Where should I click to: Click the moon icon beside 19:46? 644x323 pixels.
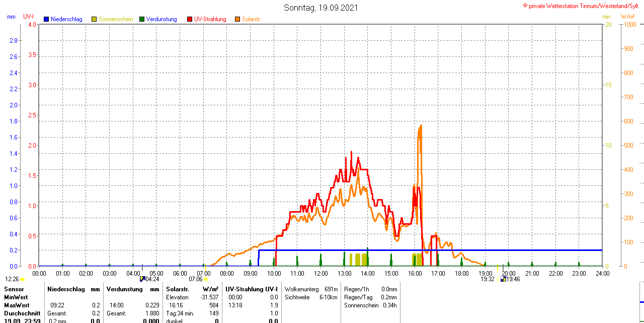point(503,279)
